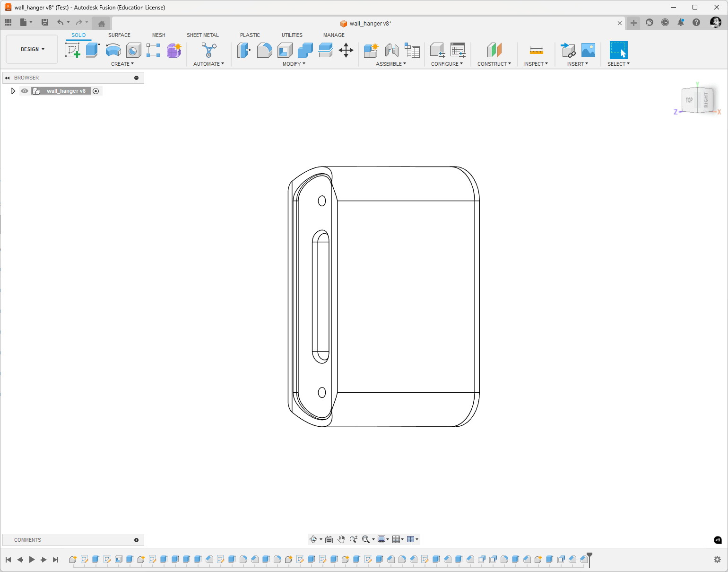Open the Construct dropdown menu
Viewport: 728px width, 572px height.
click(x=494, y=64)
